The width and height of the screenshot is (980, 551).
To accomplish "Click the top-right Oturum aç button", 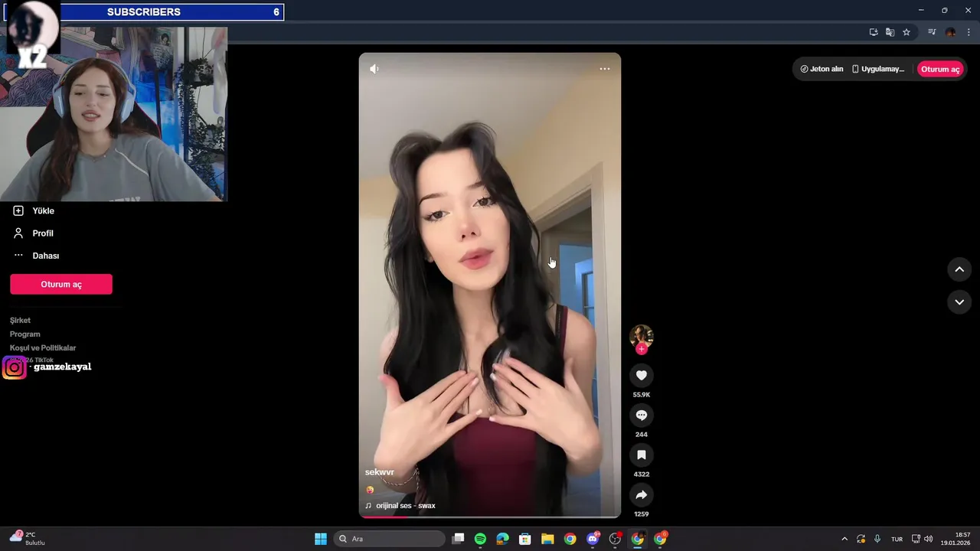I will pos(940,69).
